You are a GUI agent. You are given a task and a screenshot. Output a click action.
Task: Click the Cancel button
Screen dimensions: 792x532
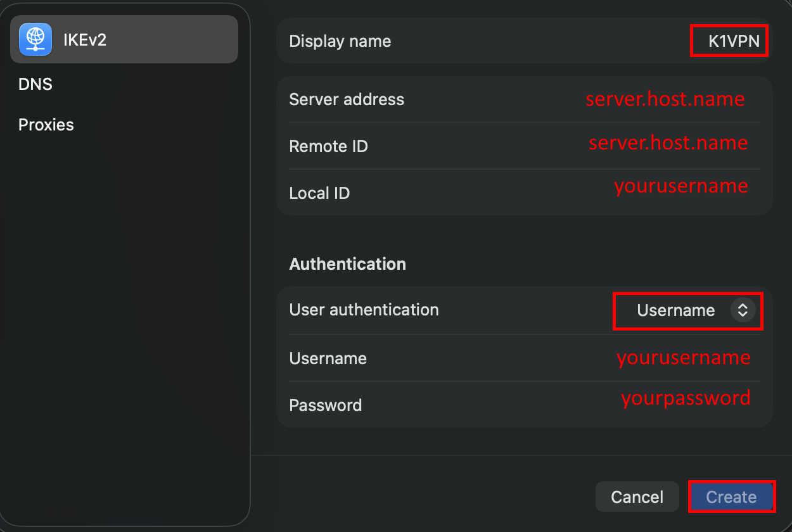(x=637, y=497)
